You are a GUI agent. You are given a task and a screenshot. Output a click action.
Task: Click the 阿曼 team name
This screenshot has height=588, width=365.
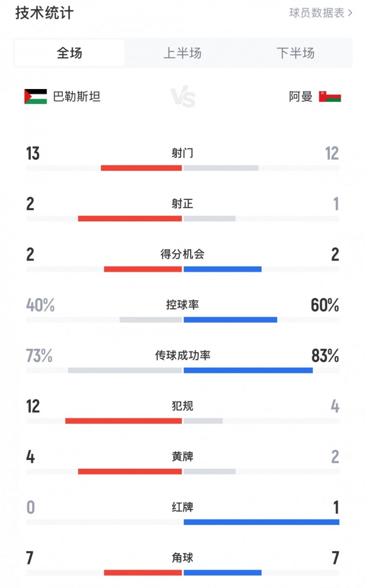tap(301, 96)
